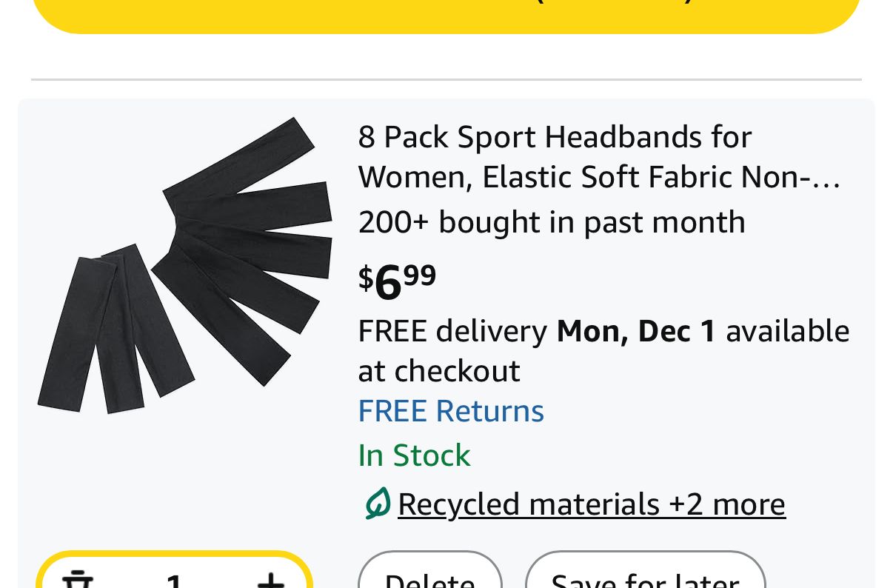The image size is (893, 588).
Task: Open the 8 Pack Sport Headbands title
Action: tap(555, 137)
